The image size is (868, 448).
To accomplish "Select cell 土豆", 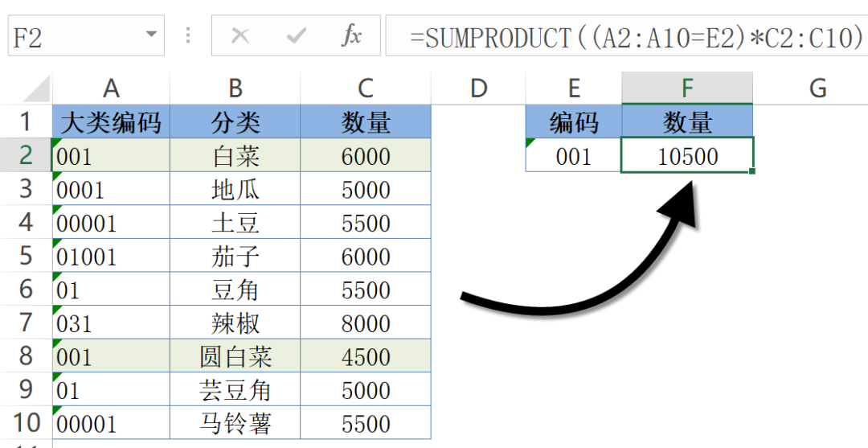I will (x=235, y=222).
